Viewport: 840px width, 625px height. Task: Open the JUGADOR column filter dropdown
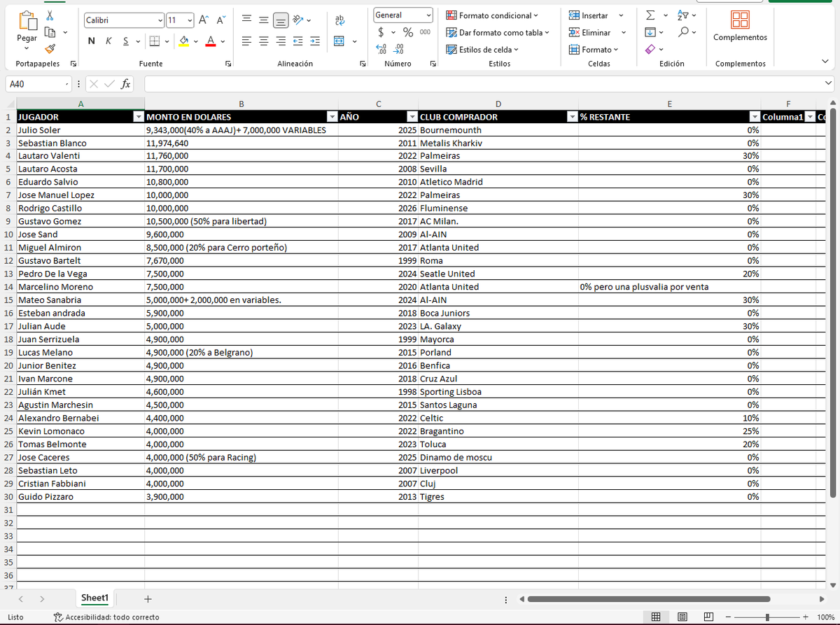(139, 117)
